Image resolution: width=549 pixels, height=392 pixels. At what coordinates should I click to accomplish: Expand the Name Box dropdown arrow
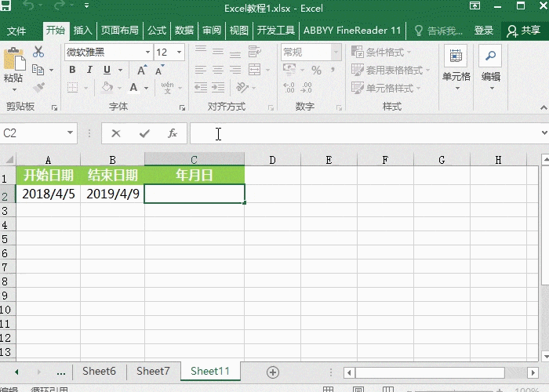coord(70,132)
